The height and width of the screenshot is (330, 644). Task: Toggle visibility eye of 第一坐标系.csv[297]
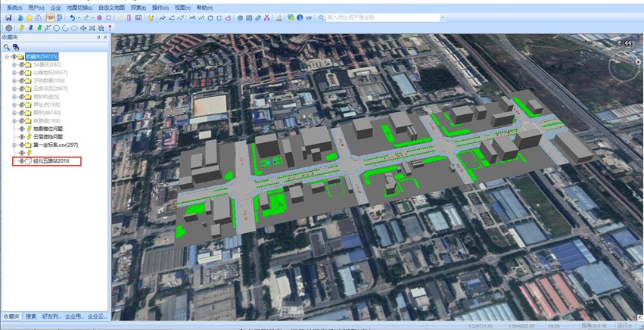(x=20, y=145)
